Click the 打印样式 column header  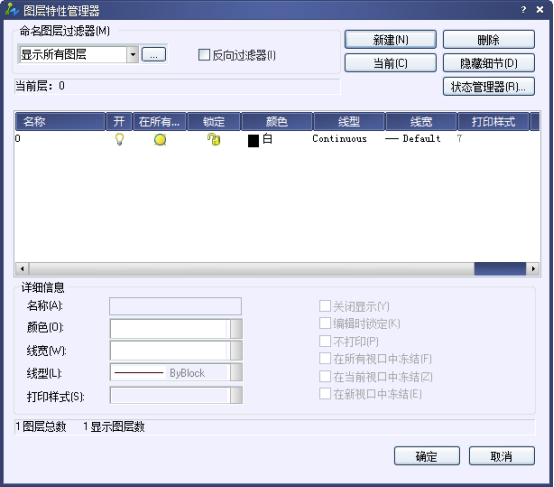(x=493, y=122)
